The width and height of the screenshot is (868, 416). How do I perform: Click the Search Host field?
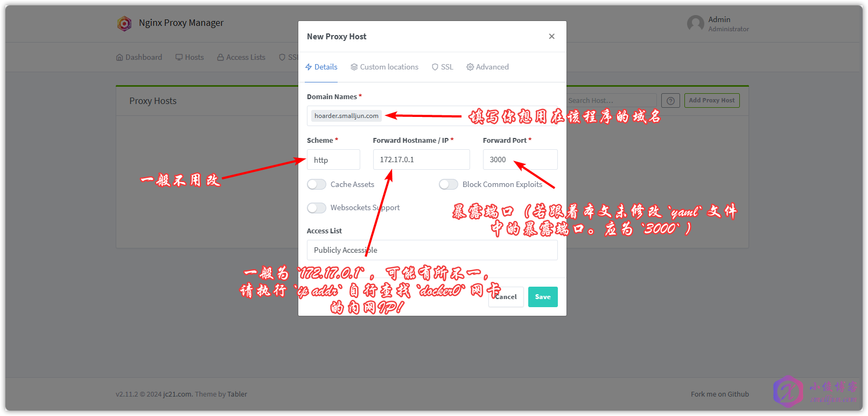click(x=612, y=101)
